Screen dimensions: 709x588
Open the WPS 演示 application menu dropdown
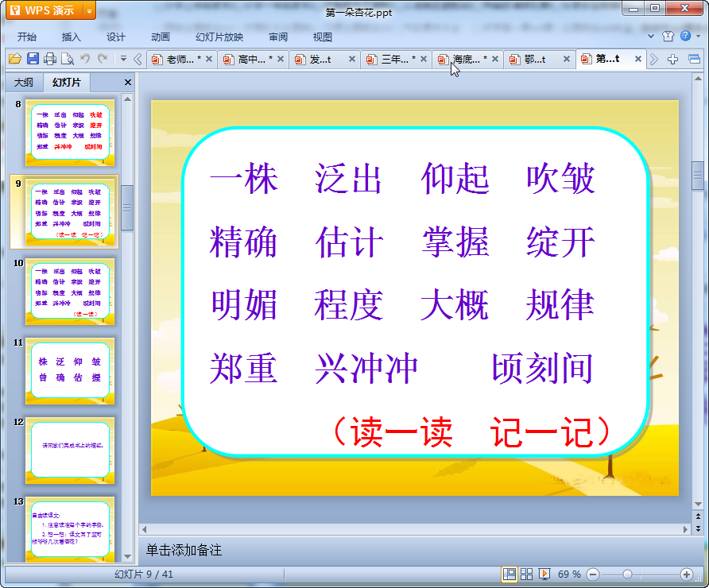pyautogui.click(x=89, y=10)
